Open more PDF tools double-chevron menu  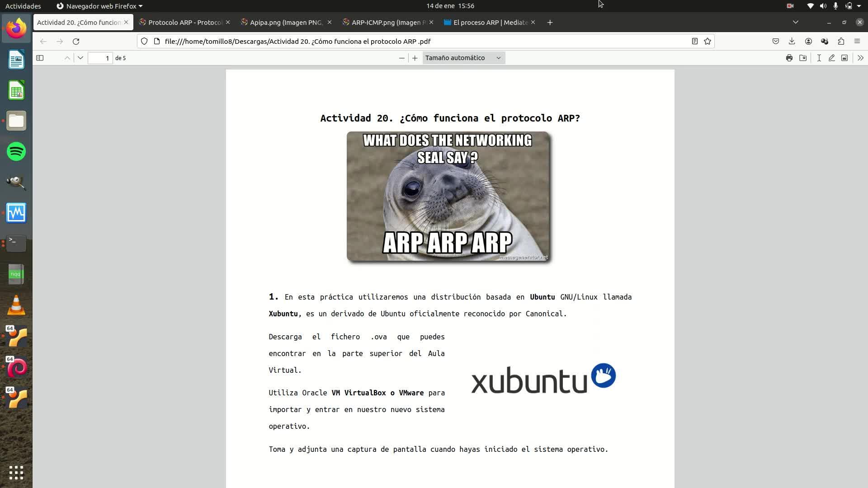tap(860, 58)
